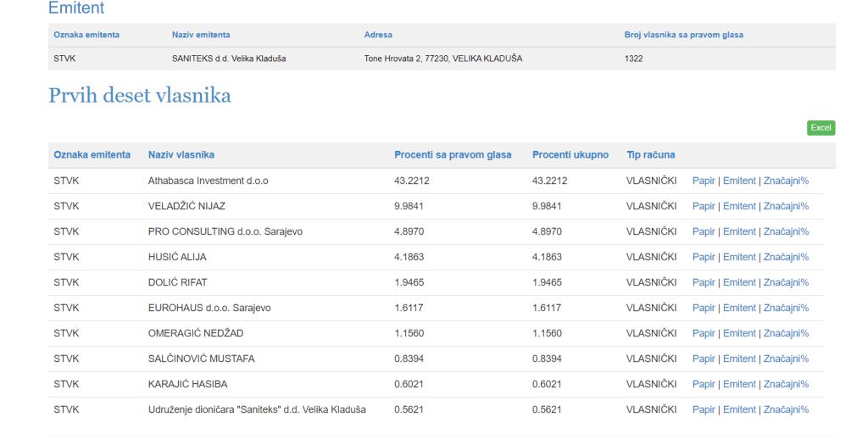Click Emitent link for KARAJIĆ HASIBA row
The height and width of the screenshot is (445, 868).
point(739,384)
